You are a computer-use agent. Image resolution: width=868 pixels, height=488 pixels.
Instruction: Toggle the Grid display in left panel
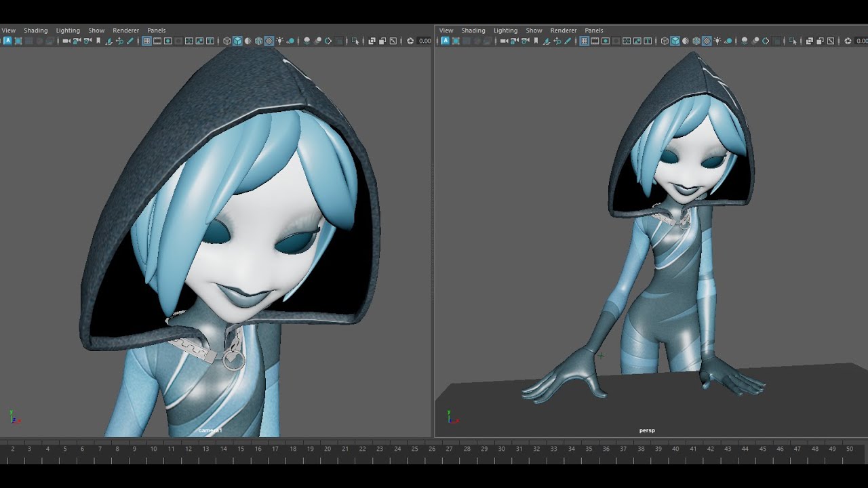pyautogui.click(x=146, y=41)
